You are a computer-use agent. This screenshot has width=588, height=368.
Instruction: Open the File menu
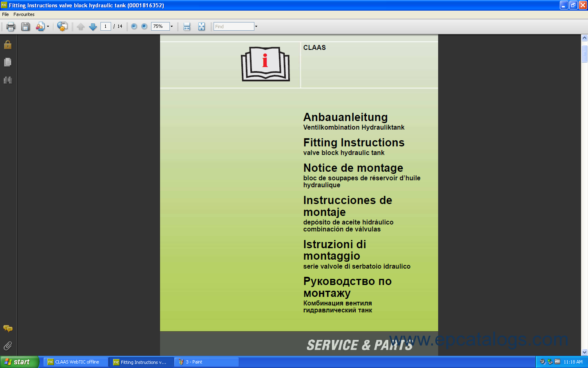pyautogui.click(x=5, y=14)
